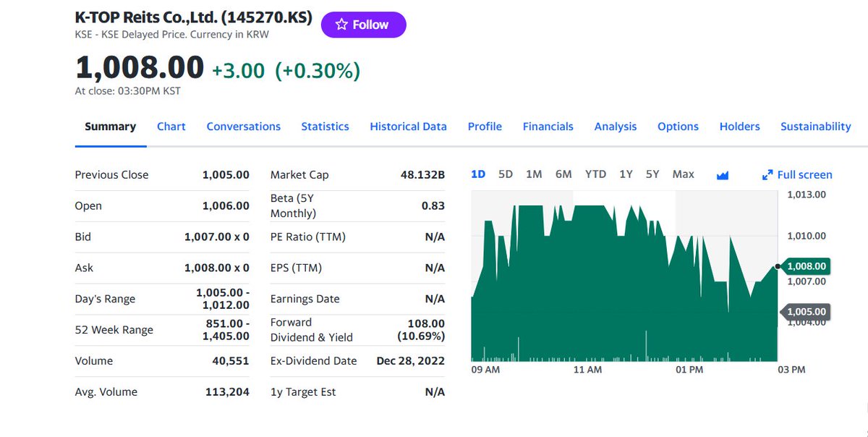
Task: Click the PE Ratio (TTM) label
Action: coord(307,237)
